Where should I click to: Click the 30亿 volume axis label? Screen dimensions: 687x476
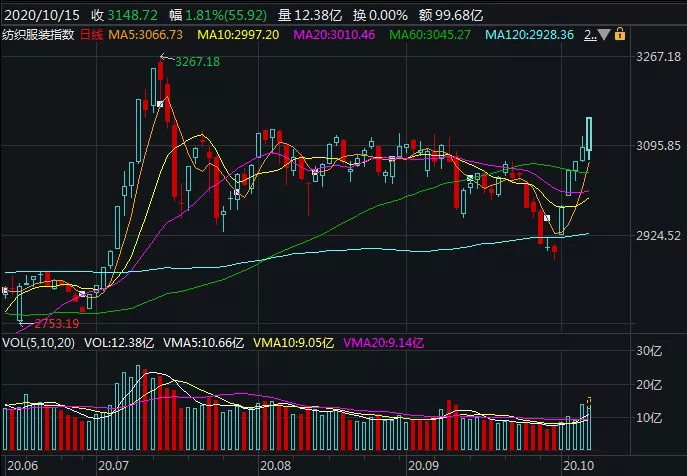(x=649, y=351)
